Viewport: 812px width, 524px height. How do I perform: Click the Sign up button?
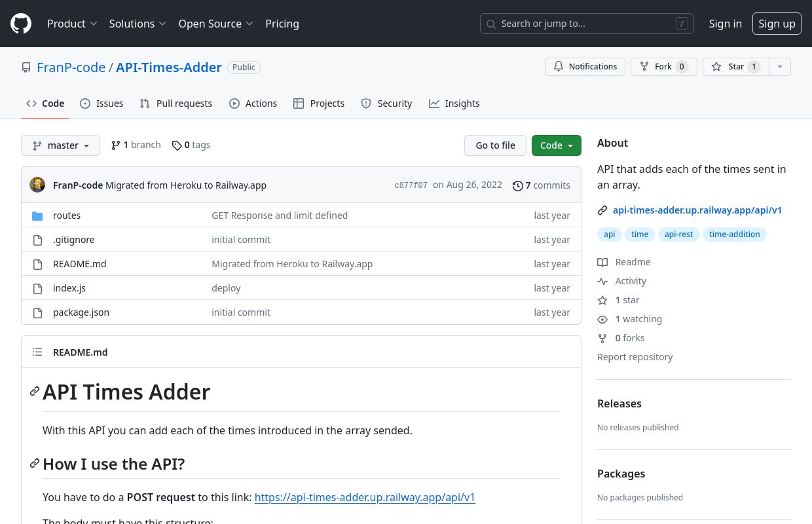click(x=777, y=24)
